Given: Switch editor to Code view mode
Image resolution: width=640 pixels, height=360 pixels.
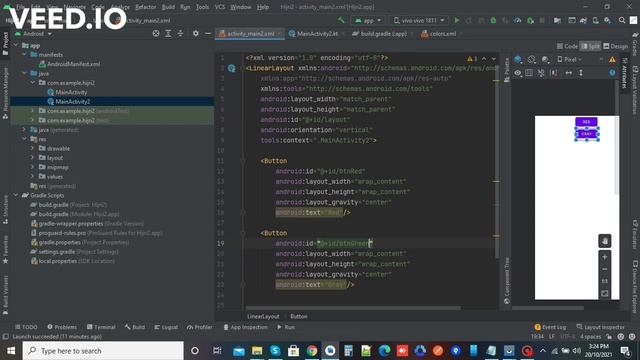Looking at the screenshot, I should [x=567, y=46].
